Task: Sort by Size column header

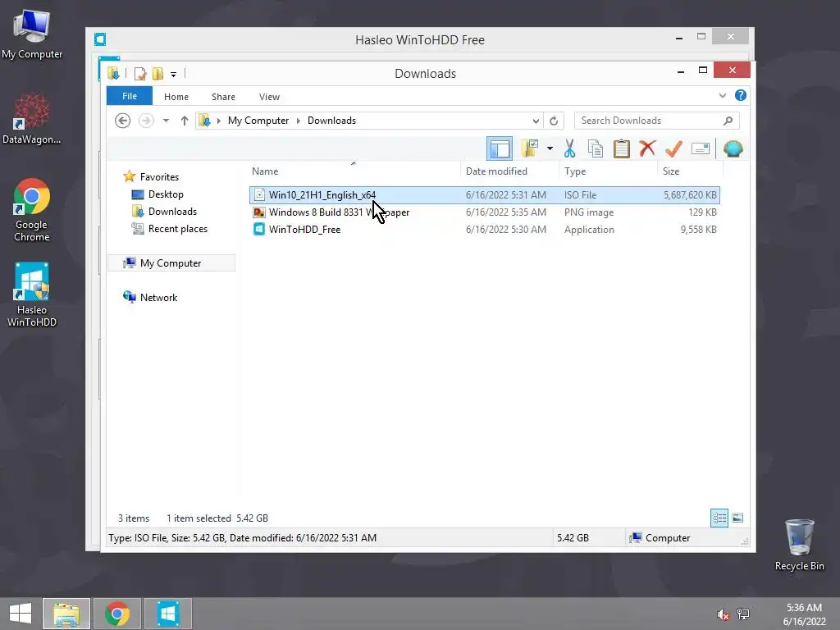Action: click(690, 171)
